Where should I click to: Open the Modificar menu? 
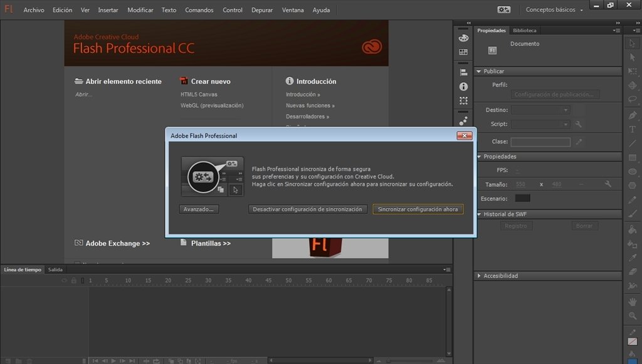140,10
